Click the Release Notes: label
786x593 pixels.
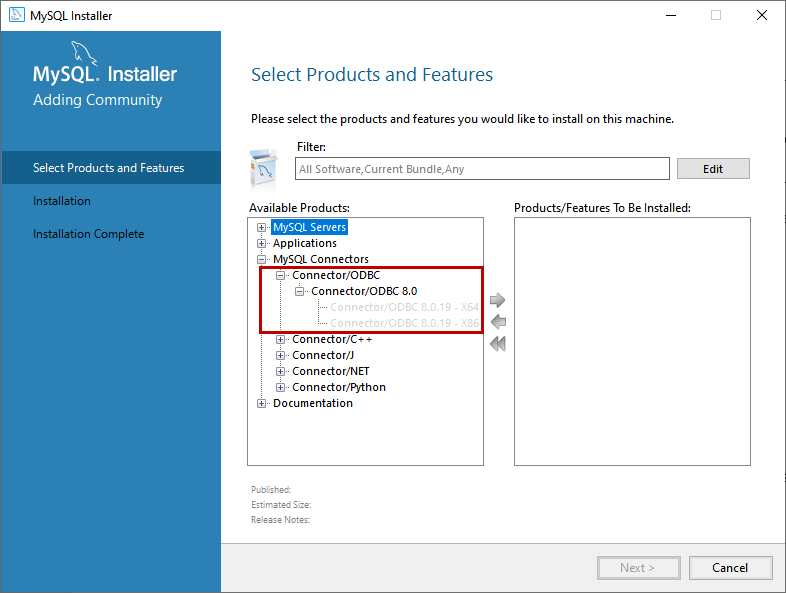click(x=281, y=520)
